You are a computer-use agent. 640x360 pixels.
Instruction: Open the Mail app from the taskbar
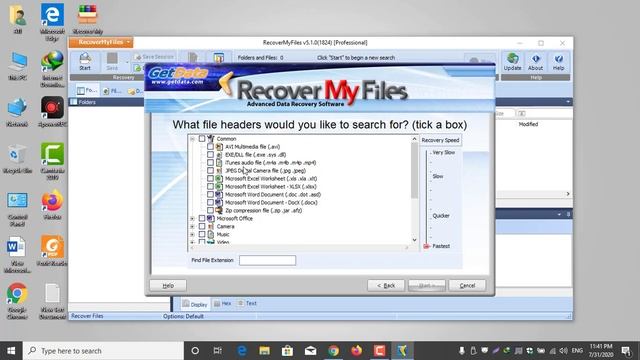(x=311, y=351)
